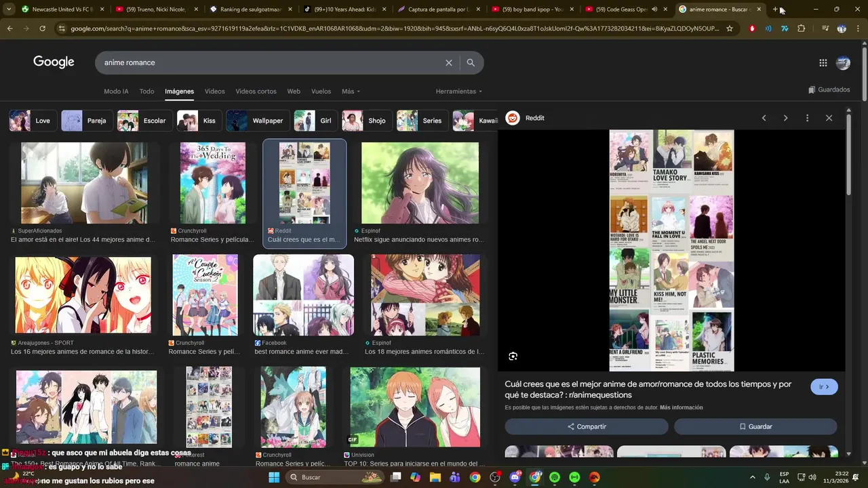Go to previous image in preview panel

click(764, 118)
